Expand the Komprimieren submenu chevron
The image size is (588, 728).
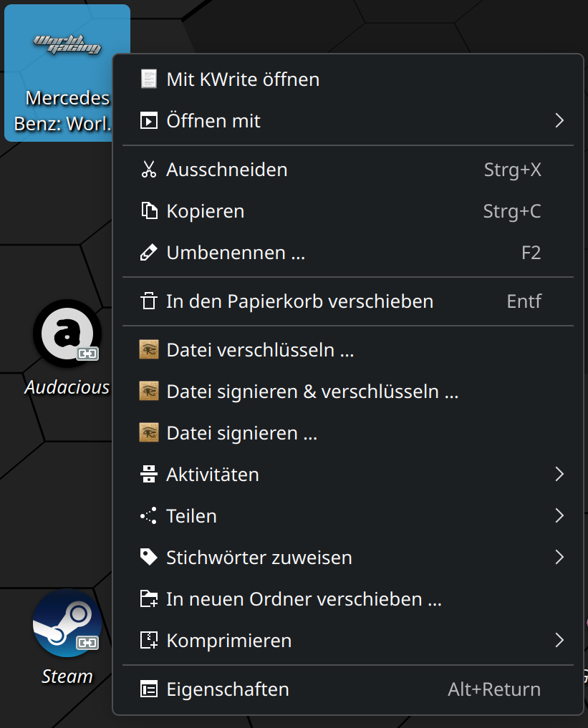pyautogui.click(x=559, y=640)
